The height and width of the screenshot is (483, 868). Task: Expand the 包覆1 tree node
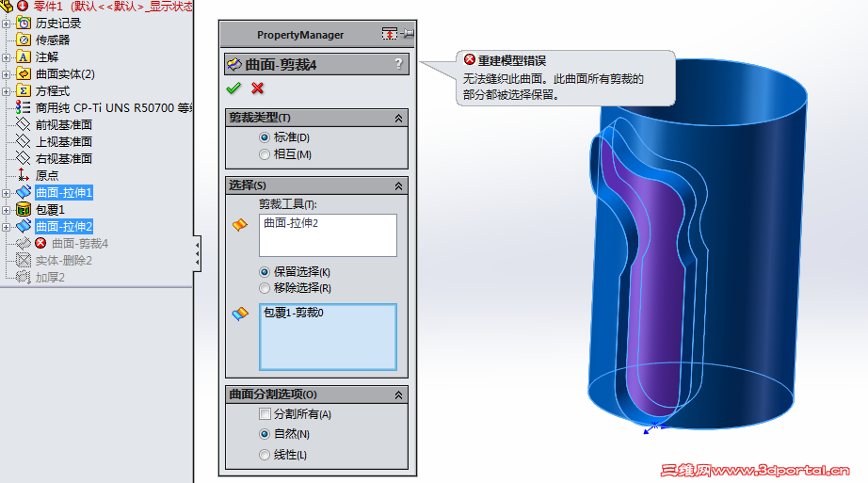coord(6,210)
